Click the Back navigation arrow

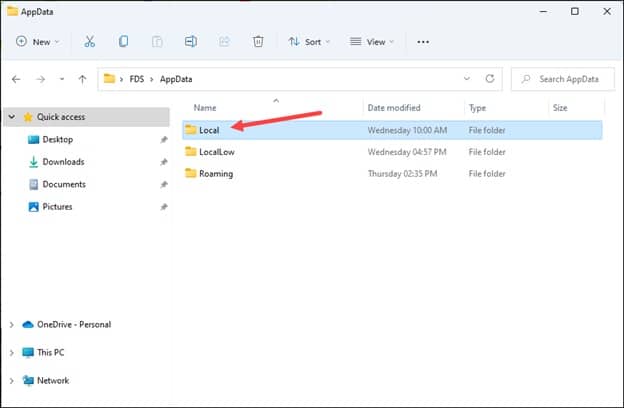16,78
